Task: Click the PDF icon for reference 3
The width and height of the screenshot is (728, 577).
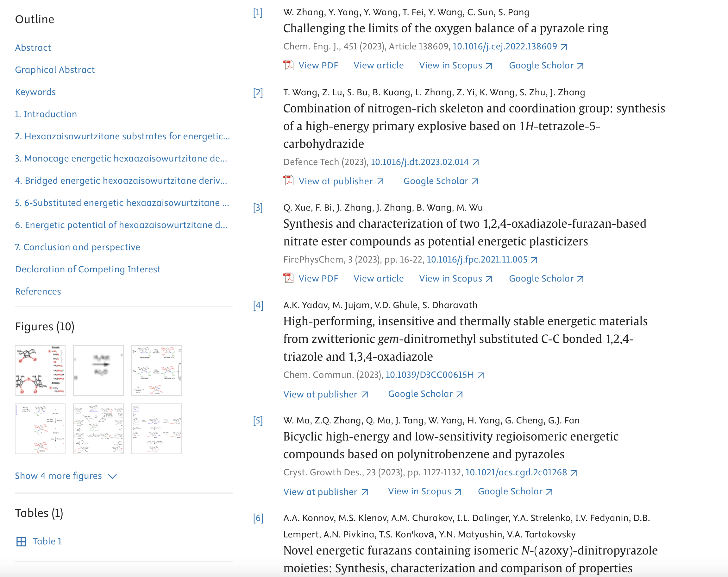Action: point(288,278)
